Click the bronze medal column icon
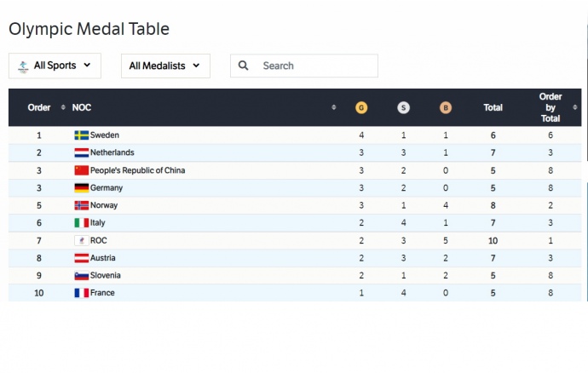This screenshot has width=588, height=373. pyautogui.click(x=446, y=108)
